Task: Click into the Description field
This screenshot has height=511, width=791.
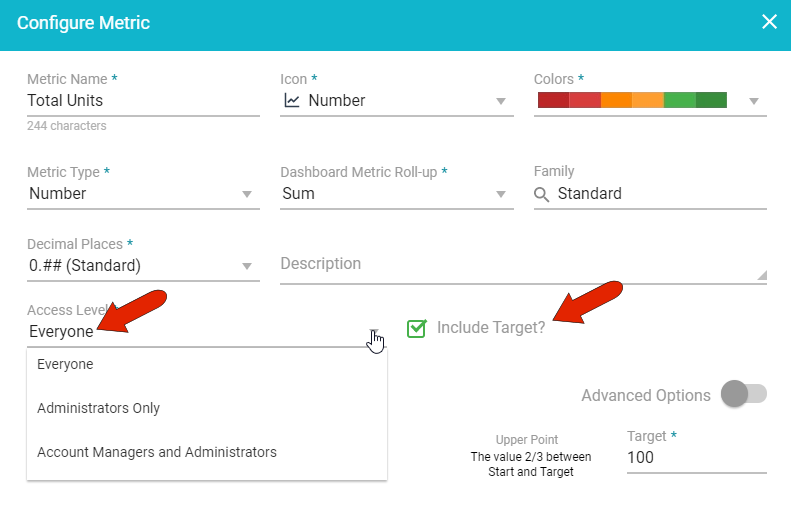Action: (520, 265)
